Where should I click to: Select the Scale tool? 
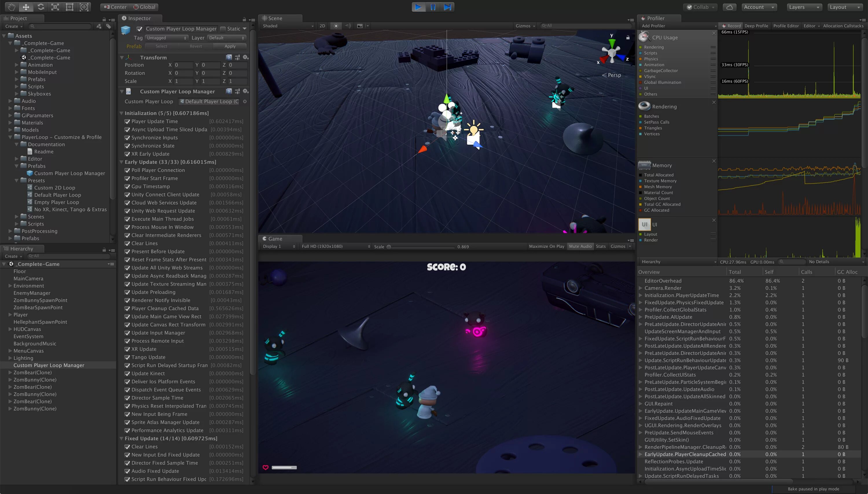(x=55, y=7)
